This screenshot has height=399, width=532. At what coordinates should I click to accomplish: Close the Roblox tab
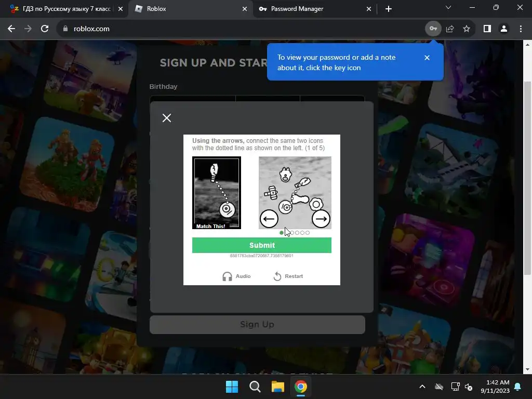click(245, 9)
